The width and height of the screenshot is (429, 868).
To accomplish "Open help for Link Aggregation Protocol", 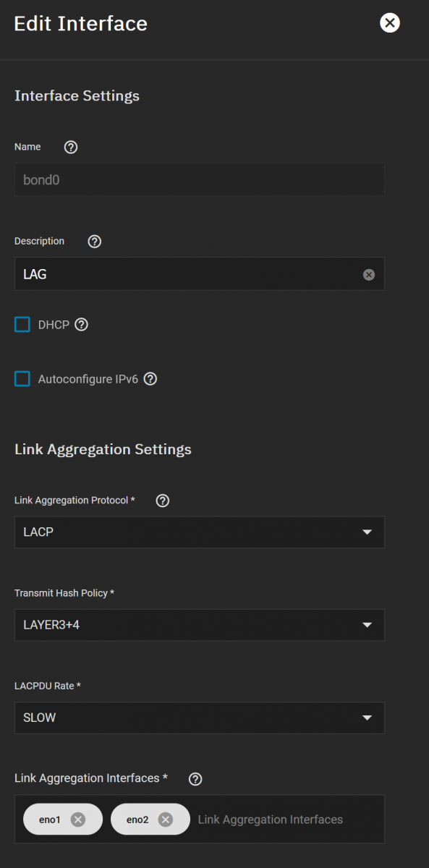I will [x=163, y=501].
